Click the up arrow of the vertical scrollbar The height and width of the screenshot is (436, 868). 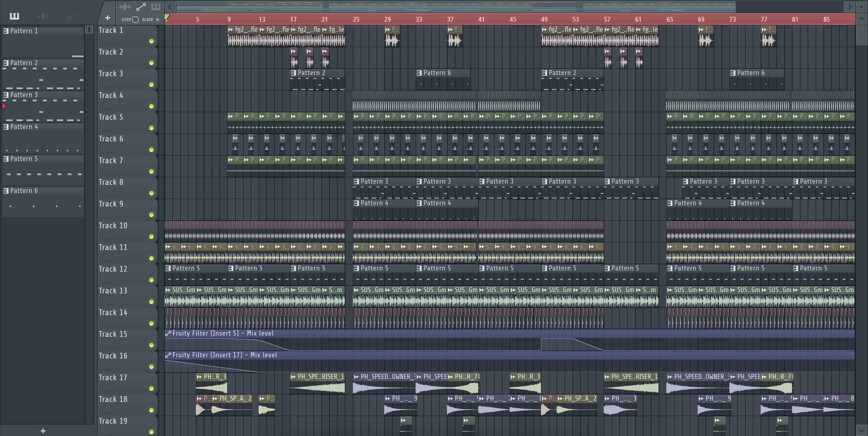pos(862,19)
